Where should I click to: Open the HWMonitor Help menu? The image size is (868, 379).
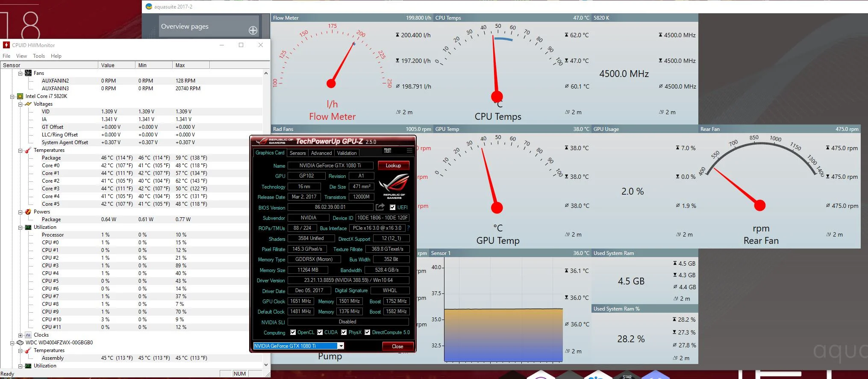pos(56,56)
